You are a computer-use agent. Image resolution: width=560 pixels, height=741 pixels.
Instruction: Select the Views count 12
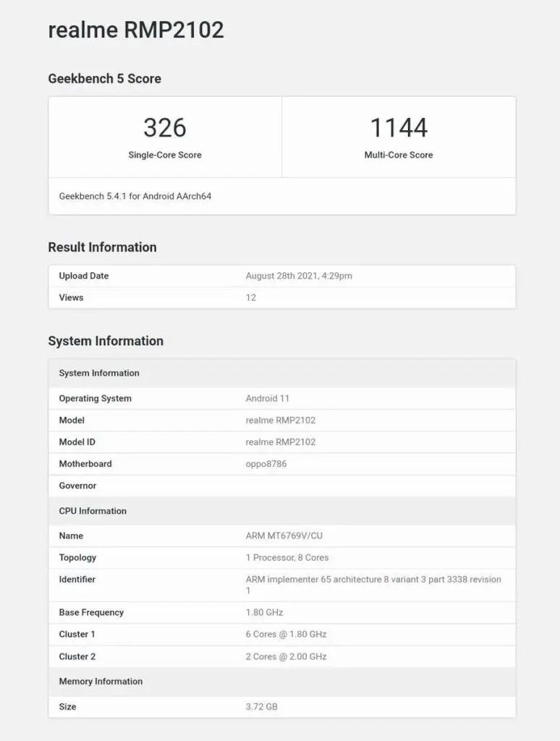point(251,297)
